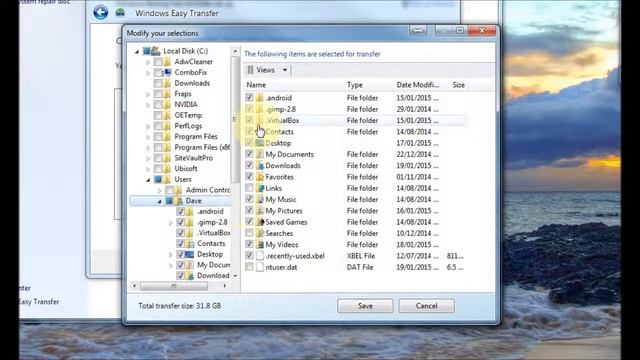This screenshot has height=360, width=640.
Task: Select the SiteVaultPro folder in tree
Action: [193, 158]
